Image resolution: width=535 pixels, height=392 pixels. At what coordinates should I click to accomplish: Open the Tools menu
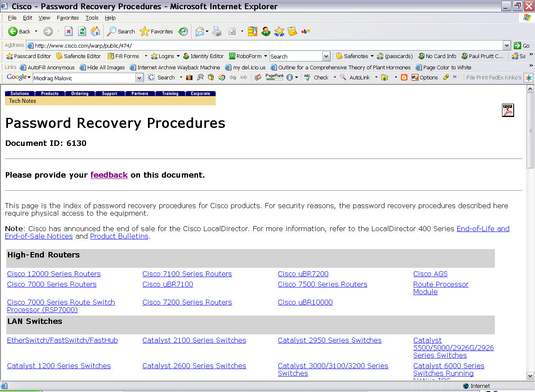pos(92,18)
